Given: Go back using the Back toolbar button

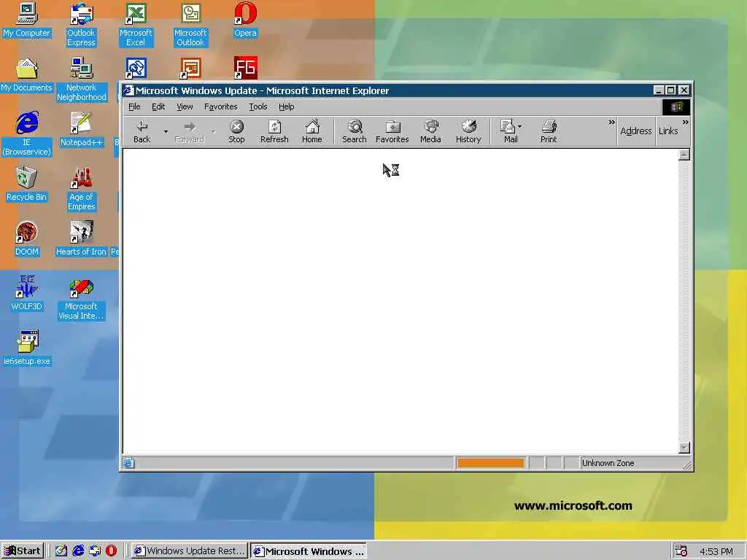Looking at the screenshot, I should coord(142,131).
